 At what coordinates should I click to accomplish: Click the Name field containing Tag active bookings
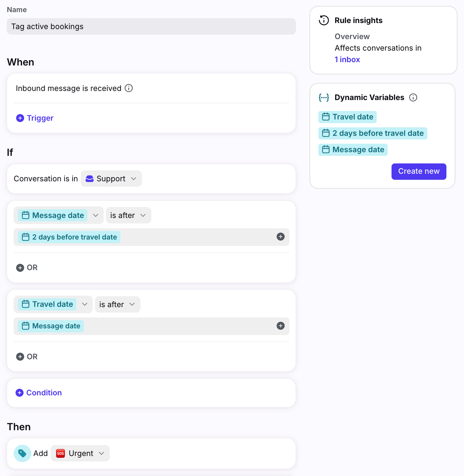click(151, 26)
